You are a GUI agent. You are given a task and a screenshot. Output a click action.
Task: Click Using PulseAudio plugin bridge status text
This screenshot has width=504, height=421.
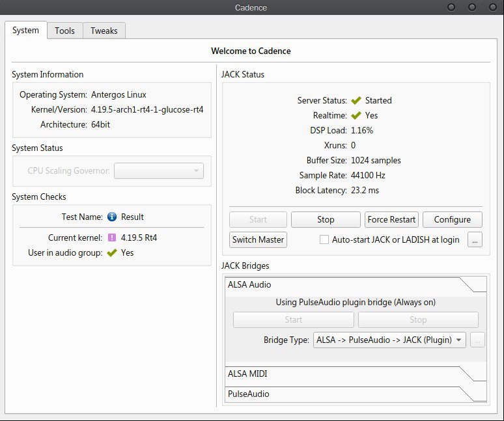356,302
